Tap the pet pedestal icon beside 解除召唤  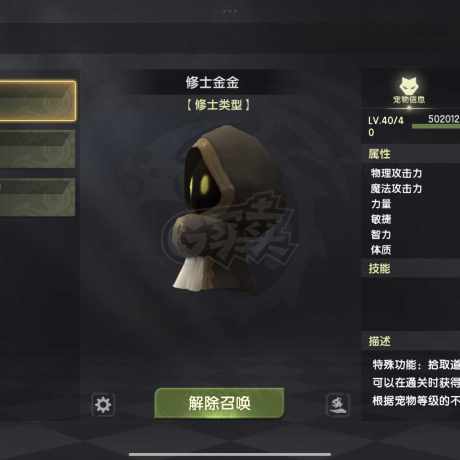click(x=338, y=404)
